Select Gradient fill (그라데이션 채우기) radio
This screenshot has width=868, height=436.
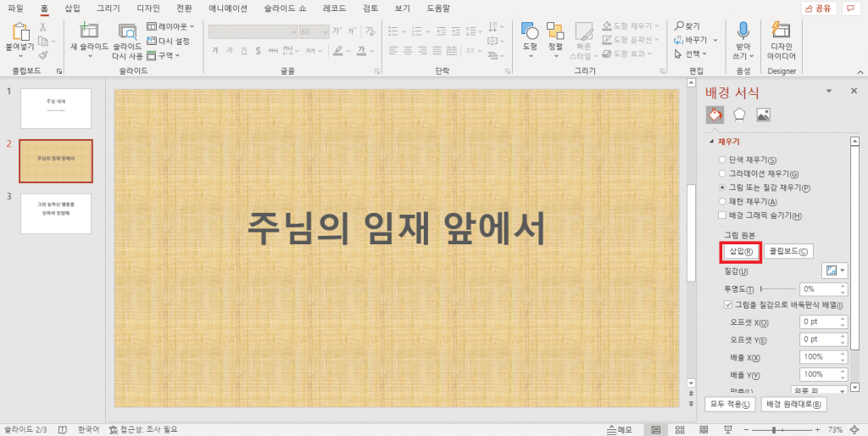722,173
